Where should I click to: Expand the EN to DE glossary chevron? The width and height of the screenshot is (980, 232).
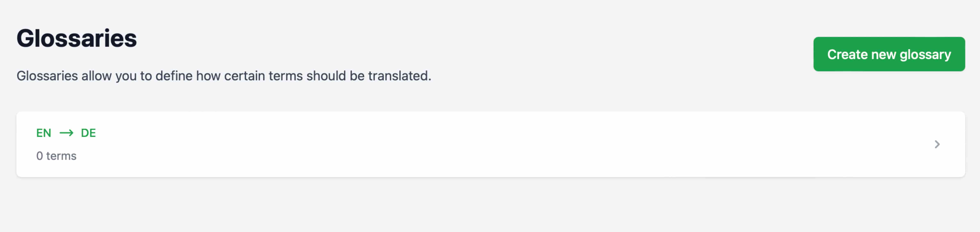[x=937, y=144]
